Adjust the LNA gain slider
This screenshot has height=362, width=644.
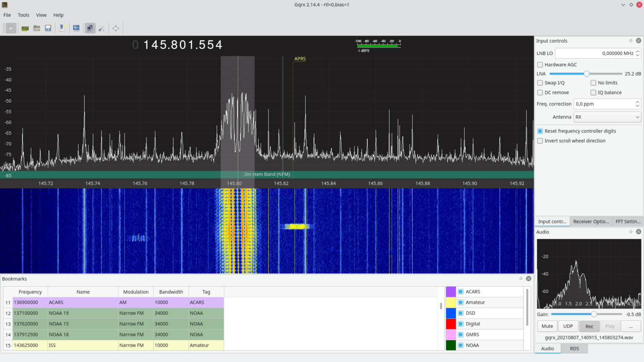point(587,73)
